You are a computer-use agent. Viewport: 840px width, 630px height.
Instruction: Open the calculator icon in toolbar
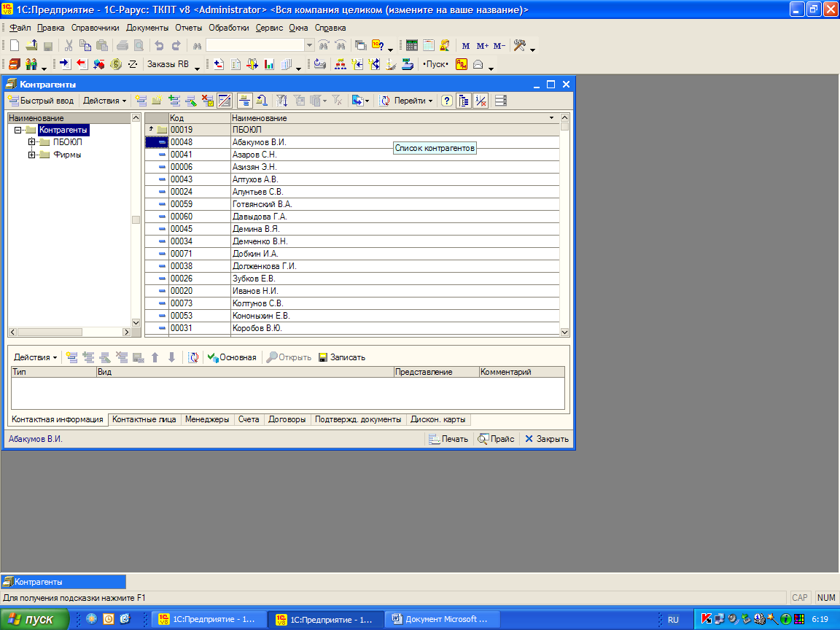point(412,45)
